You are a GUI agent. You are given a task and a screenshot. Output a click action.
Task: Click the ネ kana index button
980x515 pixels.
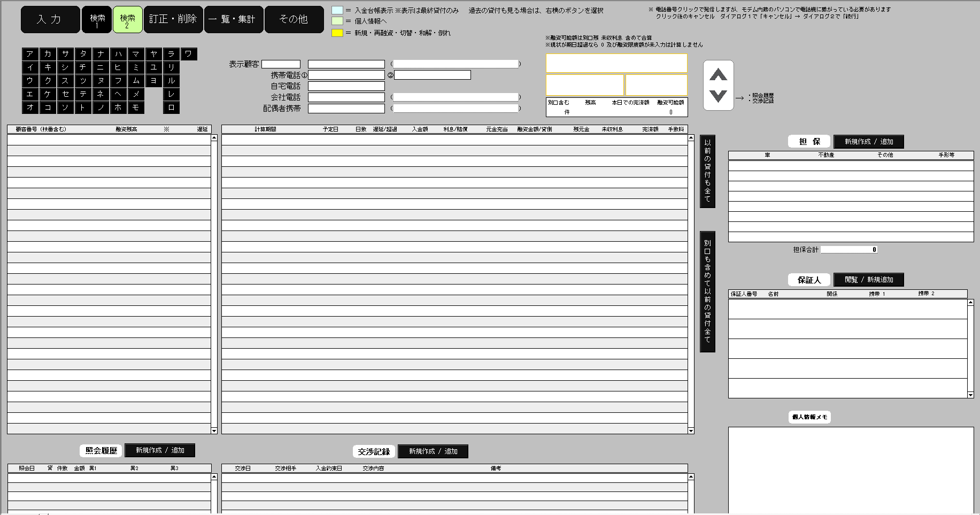coord(101,94)
